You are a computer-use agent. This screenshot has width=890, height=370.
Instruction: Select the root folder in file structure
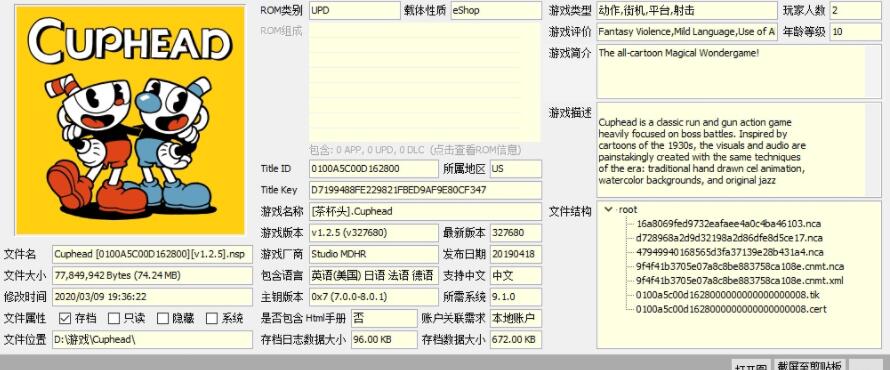tap(628, 209)
